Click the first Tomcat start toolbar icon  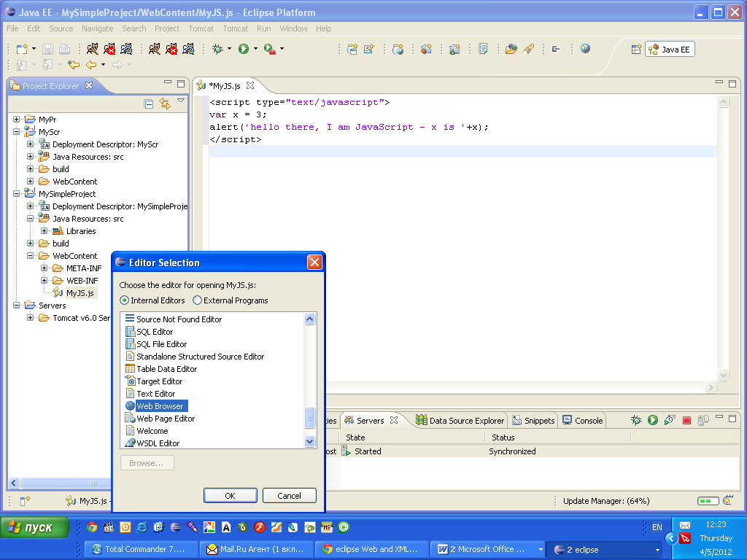pos(93,49)
